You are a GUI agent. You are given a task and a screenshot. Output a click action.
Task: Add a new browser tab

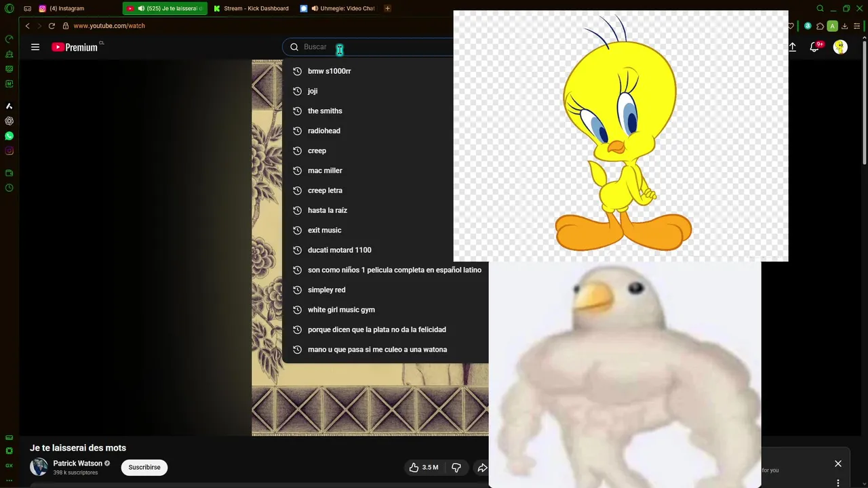click(x=387, y=9)
